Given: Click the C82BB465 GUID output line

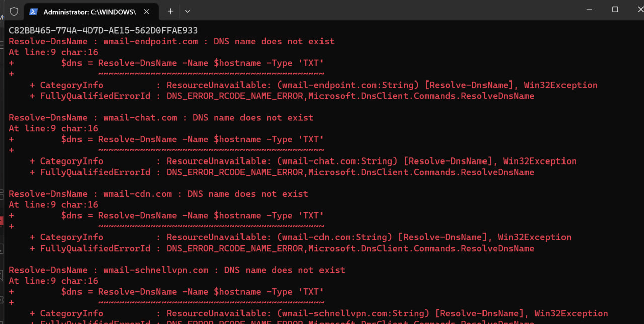Looking at the screenshot, I should pos(103,31).
